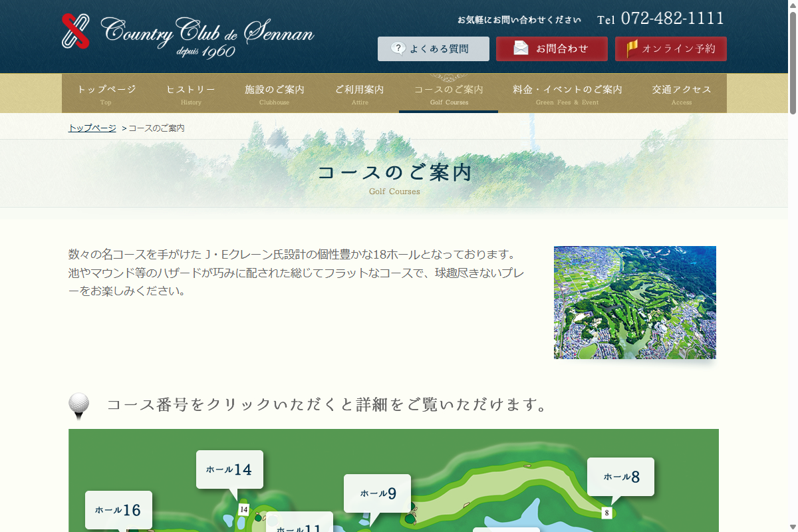Select the コースのご案内 Golf Courses tab
Viewport: 798px width, 532px height.
coord(449,93)
